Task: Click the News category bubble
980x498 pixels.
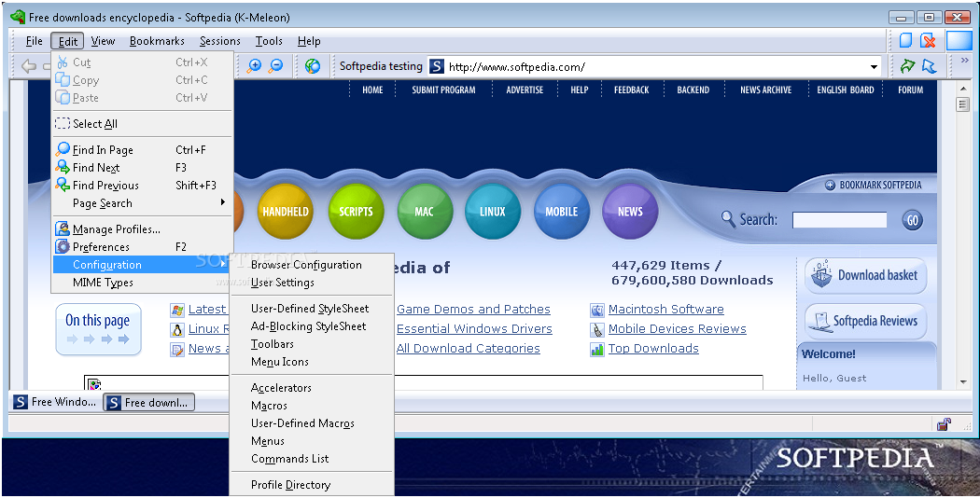Action: pyautogui.click(x=630, y=212)
